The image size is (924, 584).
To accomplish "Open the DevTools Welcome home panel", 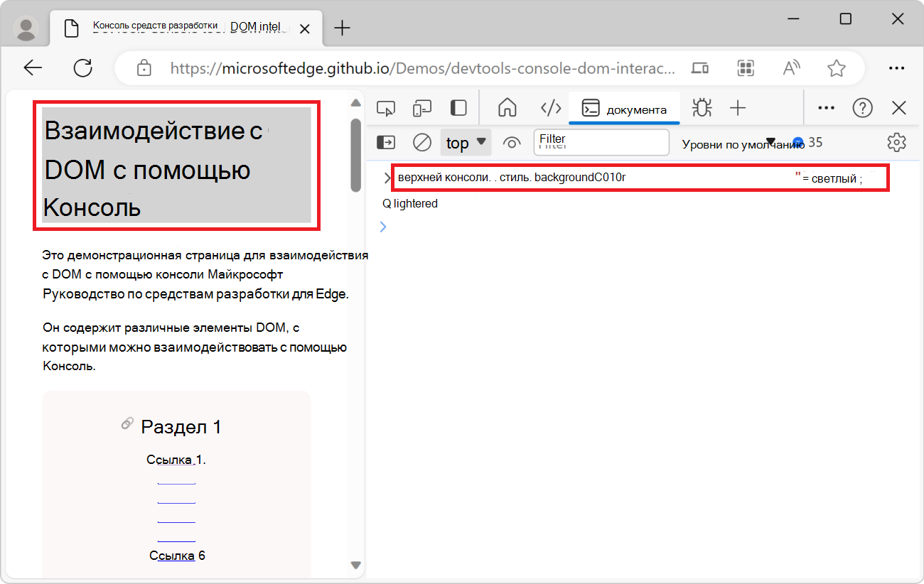I will (507, 107).
